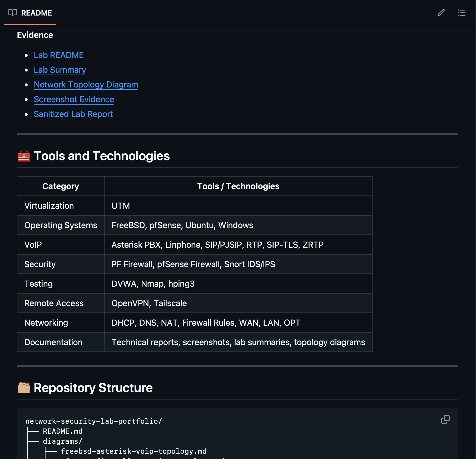Click the freebsd-asterisk-voip-topology.md line
The height and width of the screenshot is (459, 476).
(x=134, y=451)
